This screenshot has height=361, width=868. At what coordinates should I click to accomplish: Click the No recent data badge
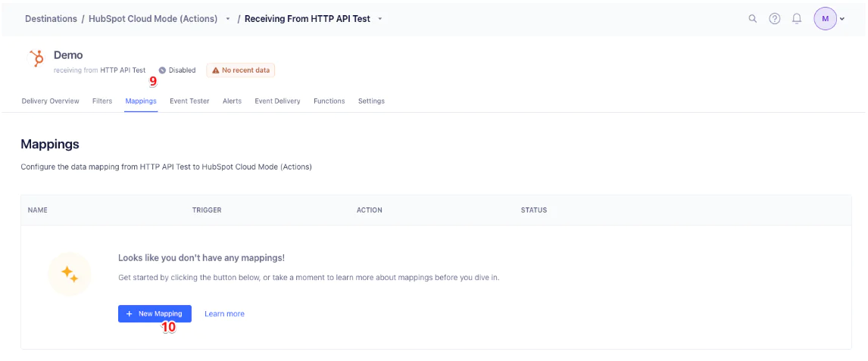[241, 70]
